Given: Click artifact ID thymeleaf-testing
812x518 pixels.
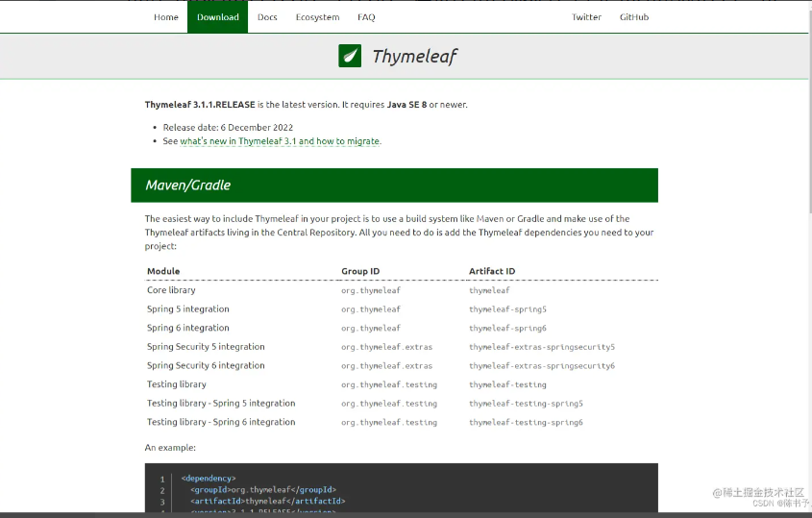Looking at the screenshot, I should [508, 384].
